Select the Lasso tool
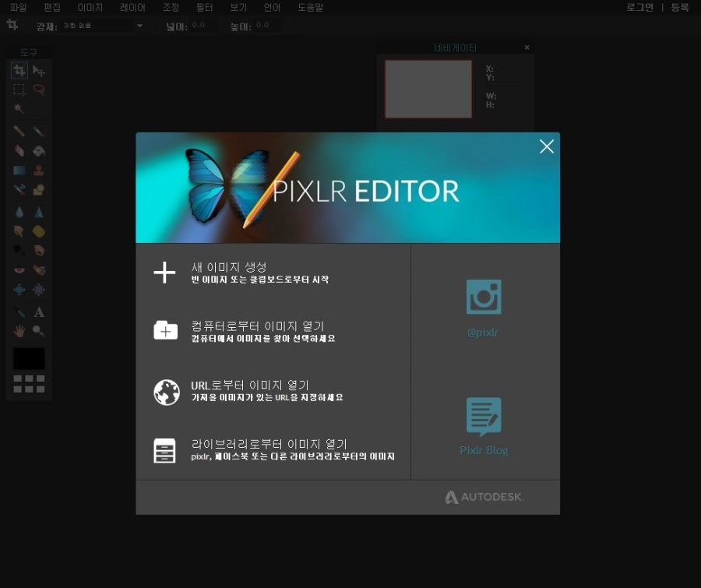The height and width of the screenshot is (588, 701). point(39,90)
